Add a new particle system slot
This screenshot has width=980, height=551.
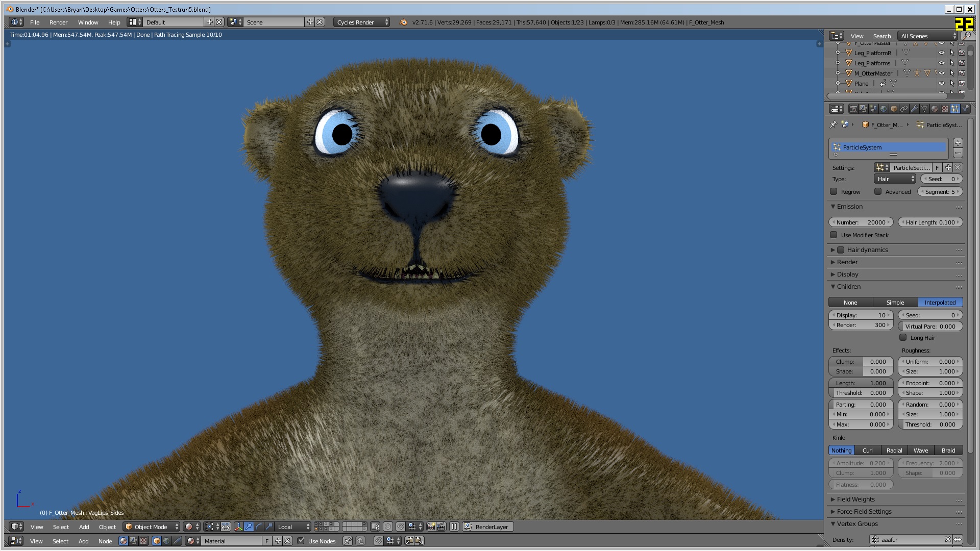click(958, 143)
